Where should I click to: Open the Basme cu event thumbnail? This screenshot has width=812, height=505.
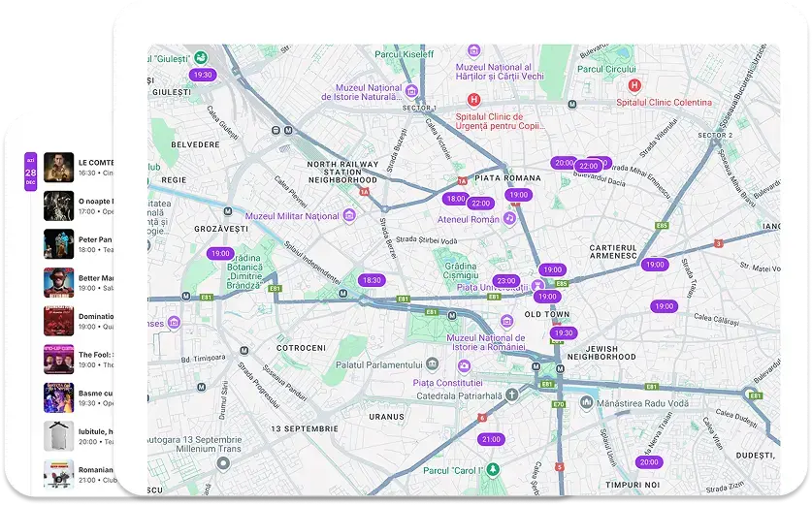58,397
